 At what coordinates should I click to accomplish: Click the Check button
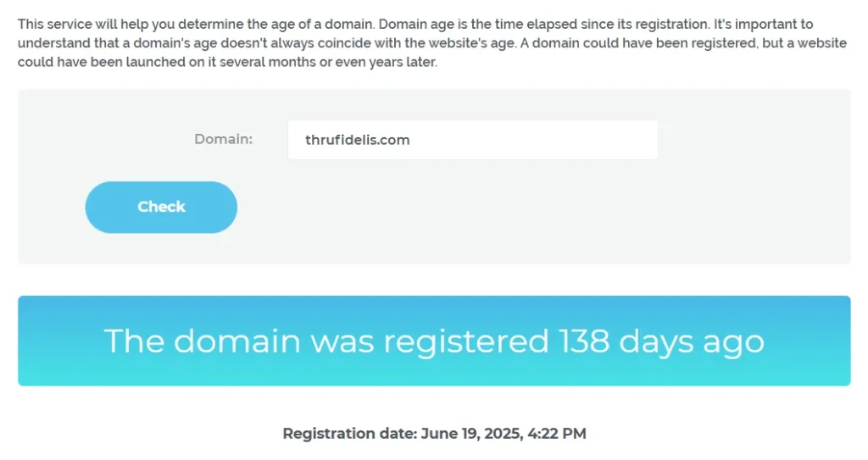161,207
